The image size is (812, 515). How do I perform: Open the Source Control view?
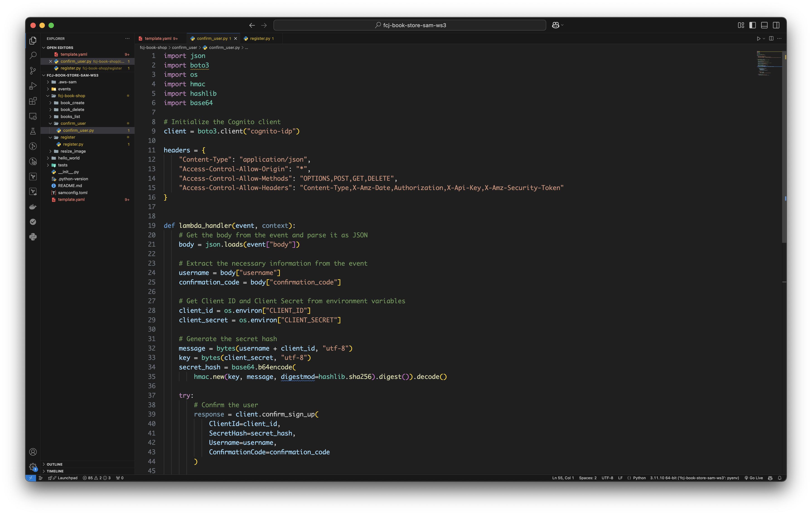pyautogui.click(x=33, y=70)
